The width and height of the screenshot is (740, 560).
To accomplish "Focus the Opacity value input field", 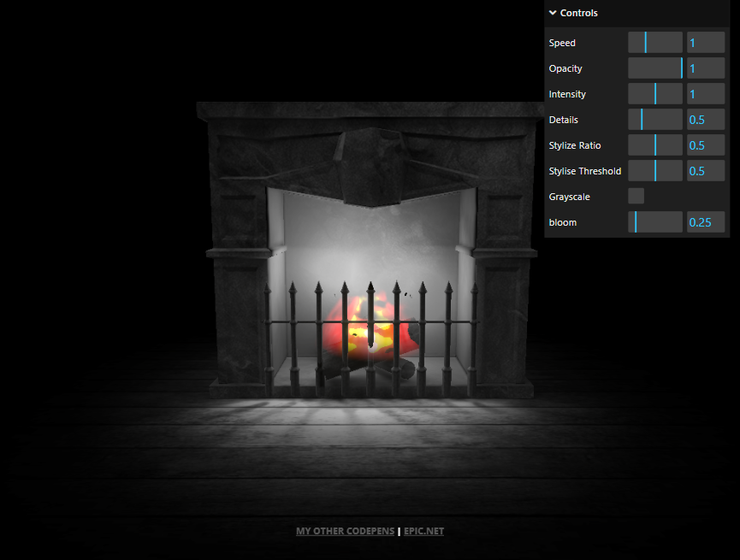I will [x=706, y=68].
